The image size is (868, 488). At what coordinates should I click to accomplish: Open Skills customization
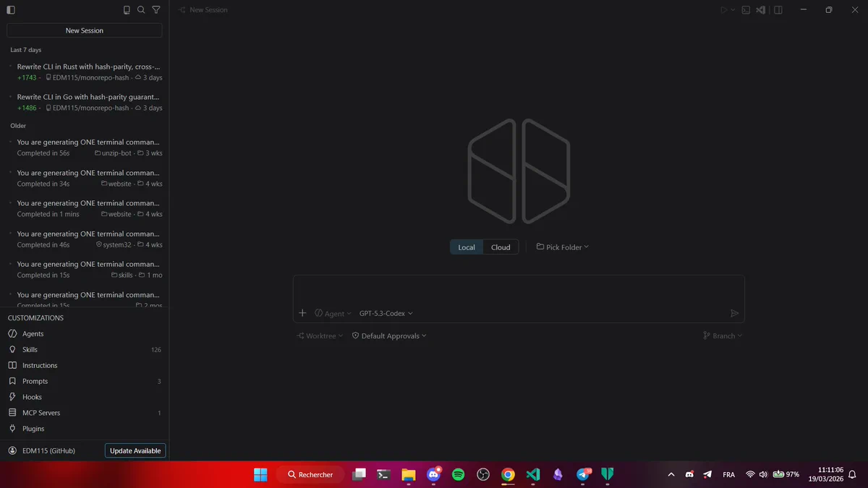[85, 350]
